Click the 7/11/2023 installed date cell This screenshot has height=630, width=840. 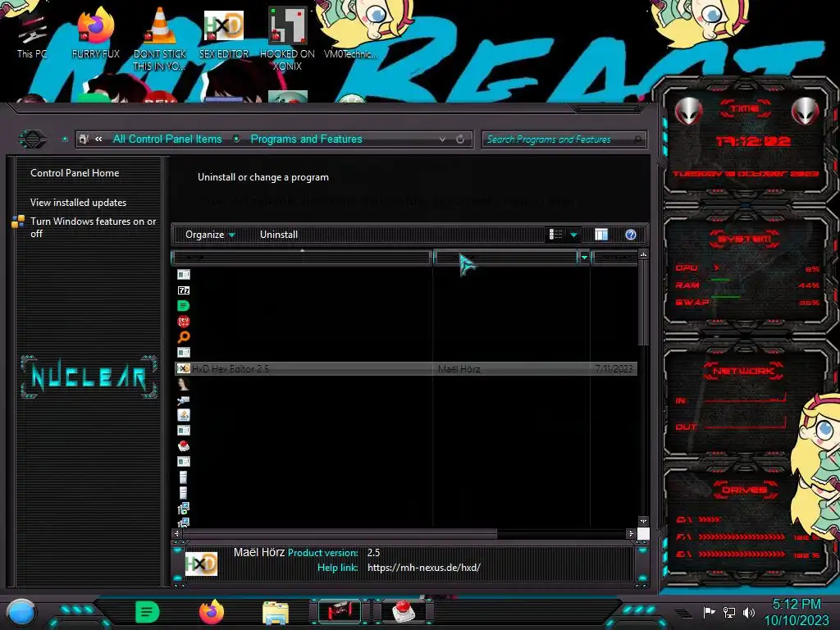(614, 368)
